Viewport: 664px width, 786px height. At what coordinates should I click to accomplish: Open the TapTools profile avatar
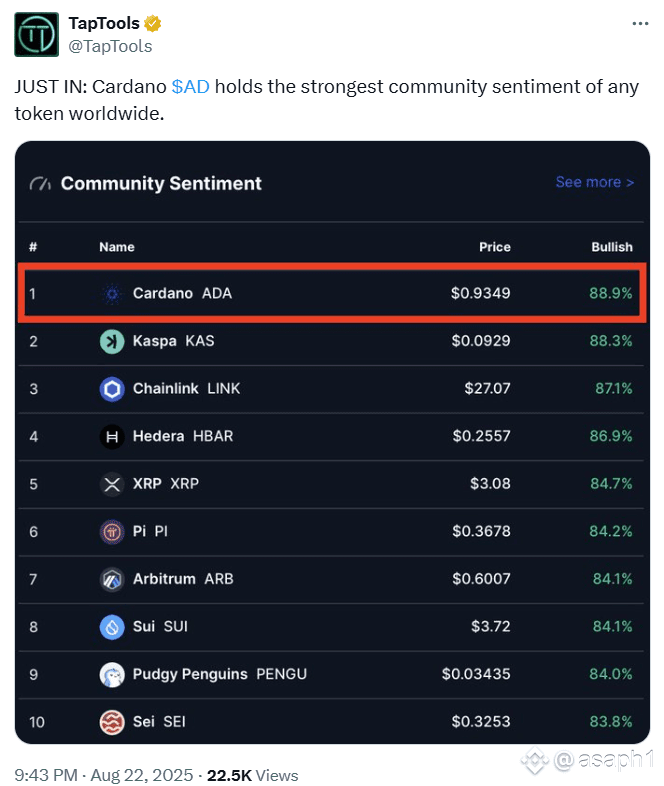point(37,35)
